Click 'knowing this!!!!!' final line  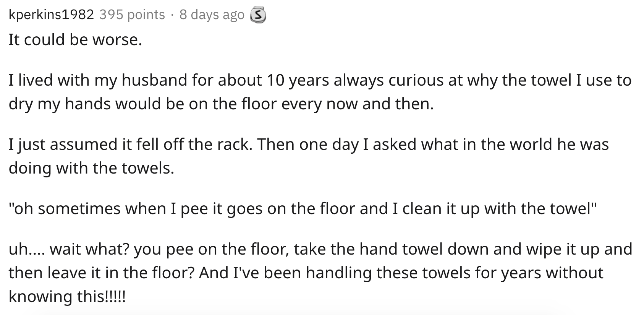tap(67, 297)
